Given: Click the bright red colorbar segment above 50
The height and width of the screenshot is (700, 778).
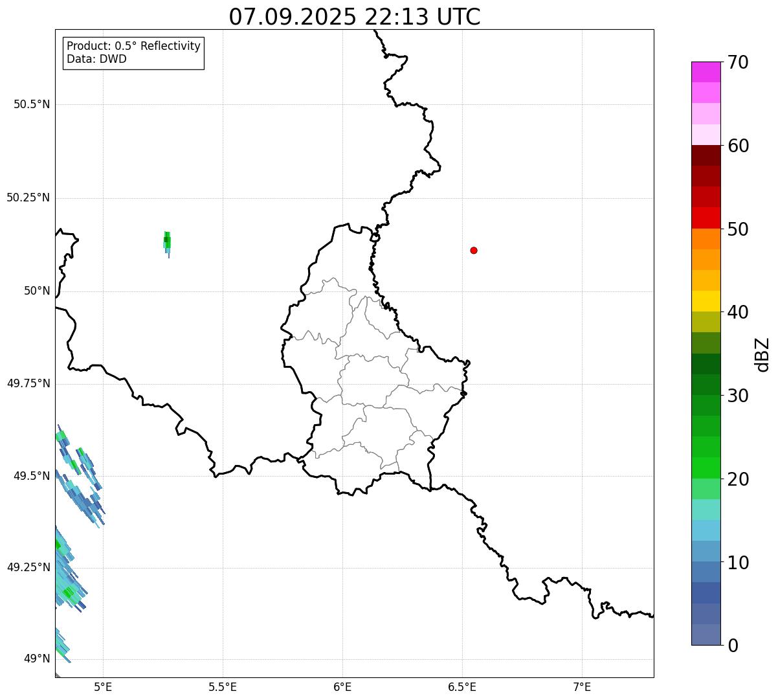Looking at the screenshot, I should pyautogui.click(x=706, y=218).
